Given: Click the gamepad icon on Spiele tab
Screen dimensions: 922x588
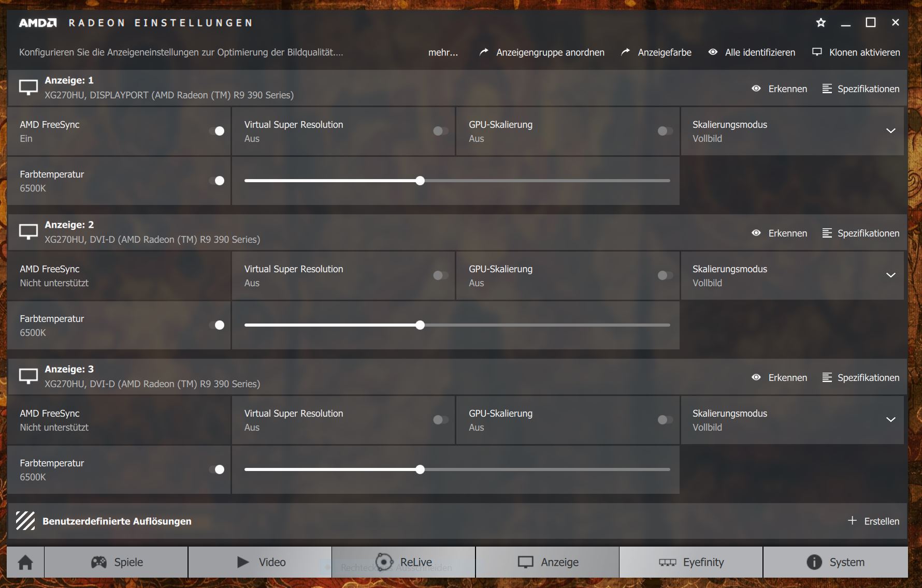Looking at the screenshot, I should point(99,562).
